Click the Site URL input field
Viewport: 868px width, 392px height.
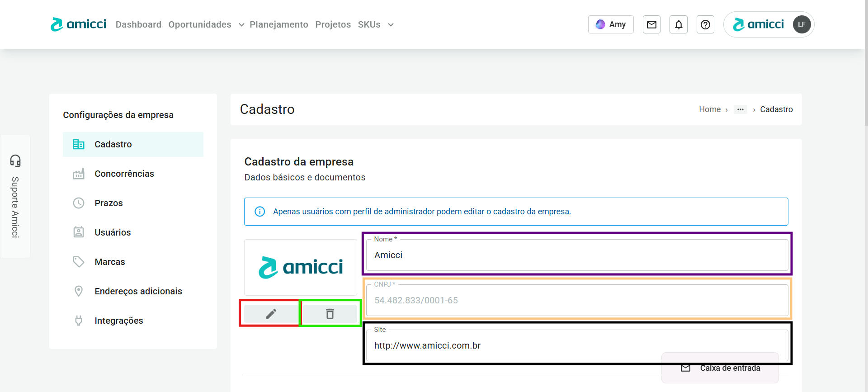pos(511,345)
